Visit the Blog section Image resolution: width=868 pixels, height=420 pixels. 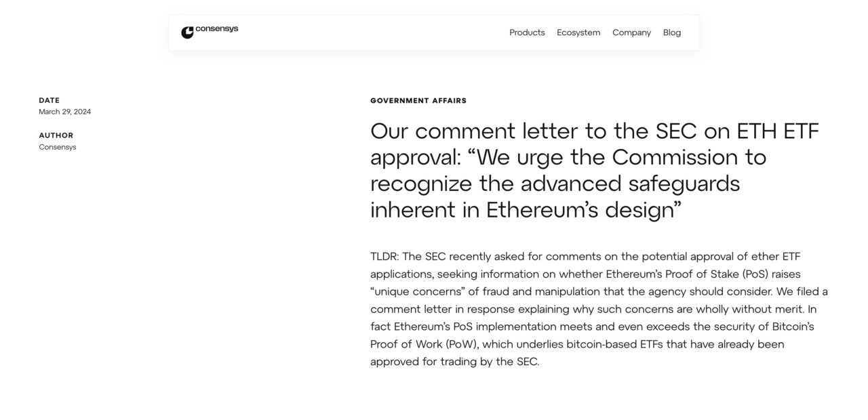pyautogui.click(x=671, y=33)
